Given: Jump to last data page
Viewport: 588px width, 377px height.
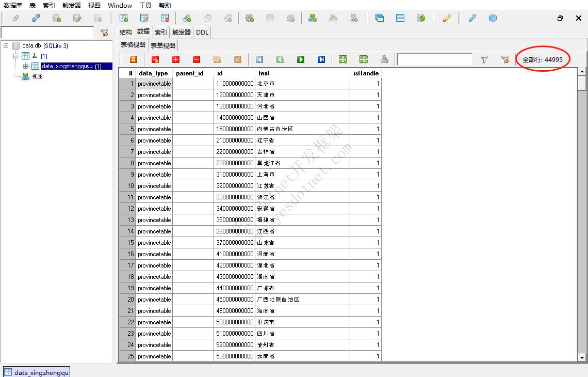Looking at the screenshot, I should point(321,59).
